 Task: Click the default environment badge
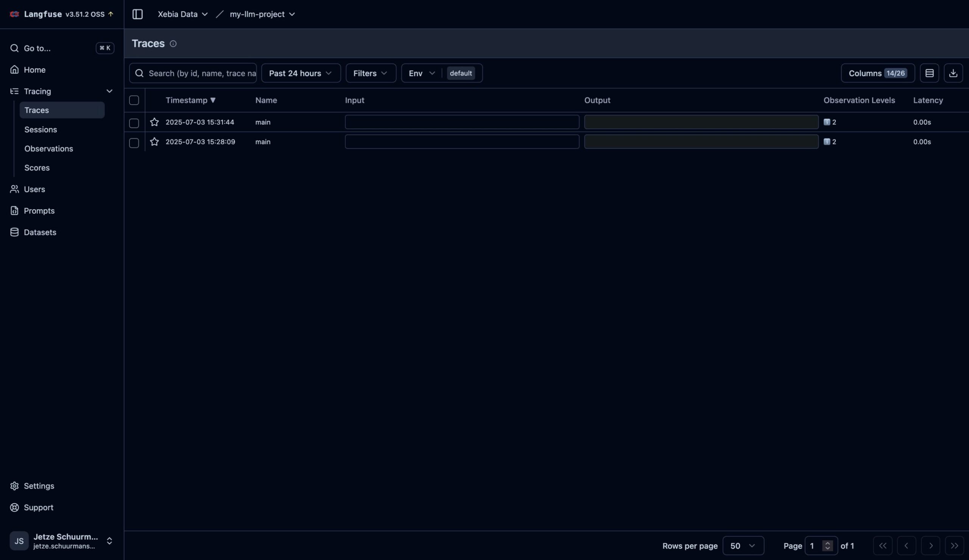pos(461,73)
